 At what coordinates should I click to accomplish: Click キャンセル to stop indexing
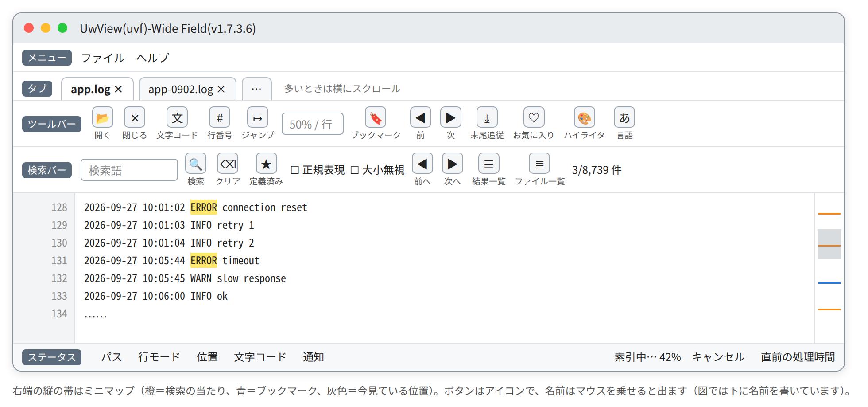click(718, 357)
